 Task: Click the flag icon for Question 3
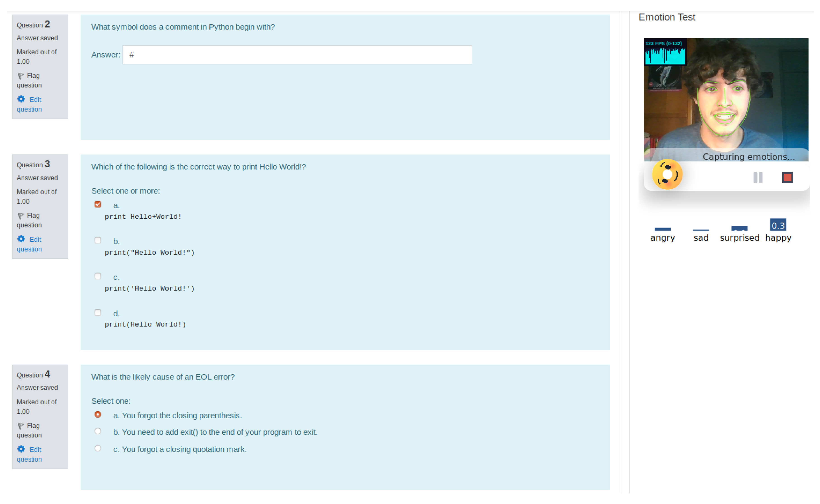[21, 216]
